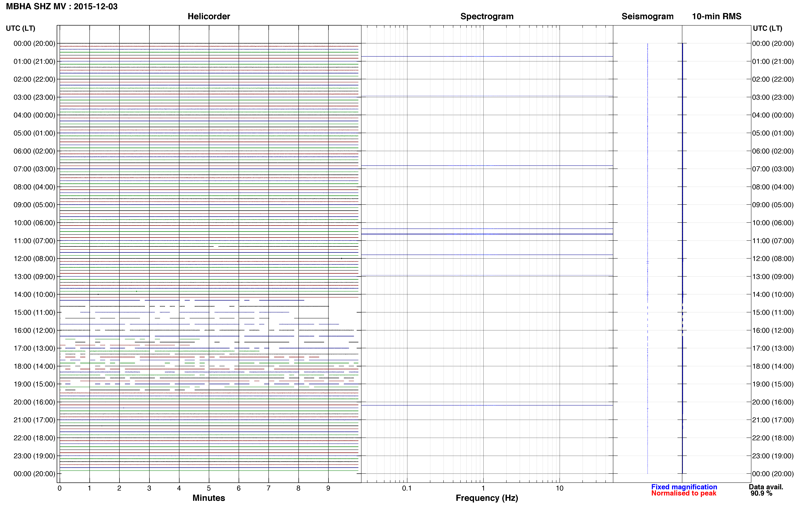This screenshot has width=812, height=508.
Task: Click the 10-min RMS column heading
Action: [x=717, y=16]
